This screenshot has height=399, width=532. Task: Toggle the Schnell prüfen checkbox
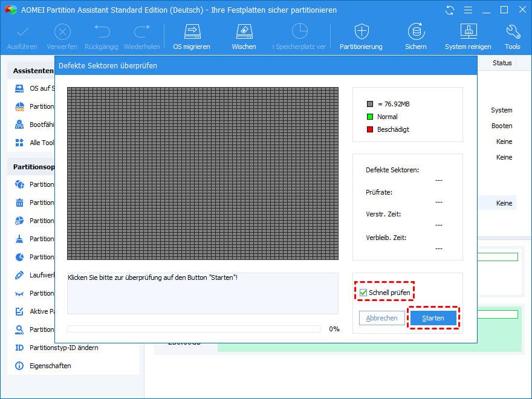point(363,293)
